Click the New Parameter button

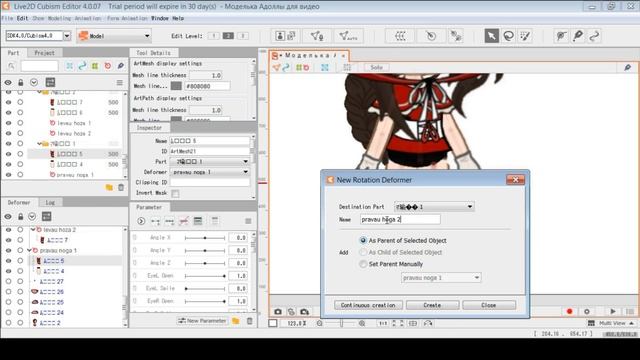point(202,321)
